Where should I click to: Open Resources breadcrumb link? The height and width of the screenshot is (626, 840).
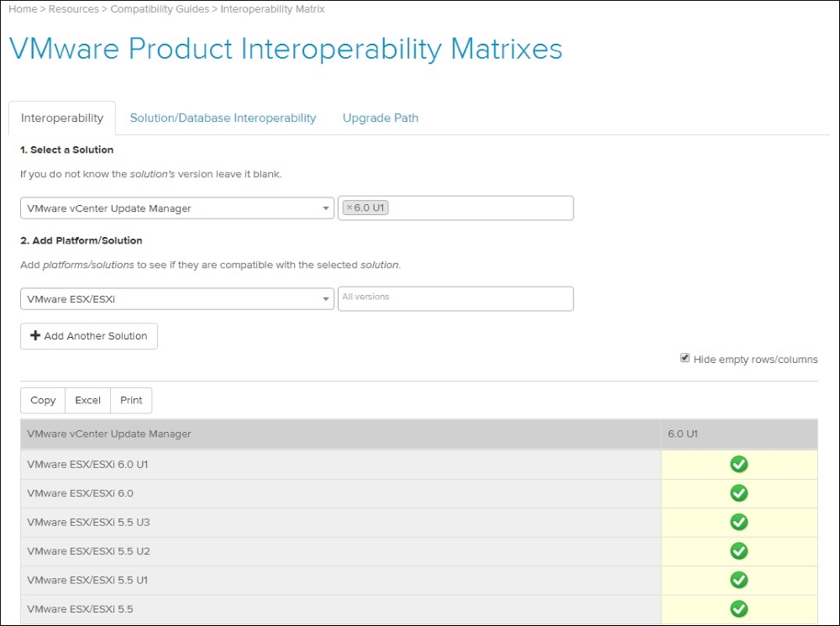73,9
